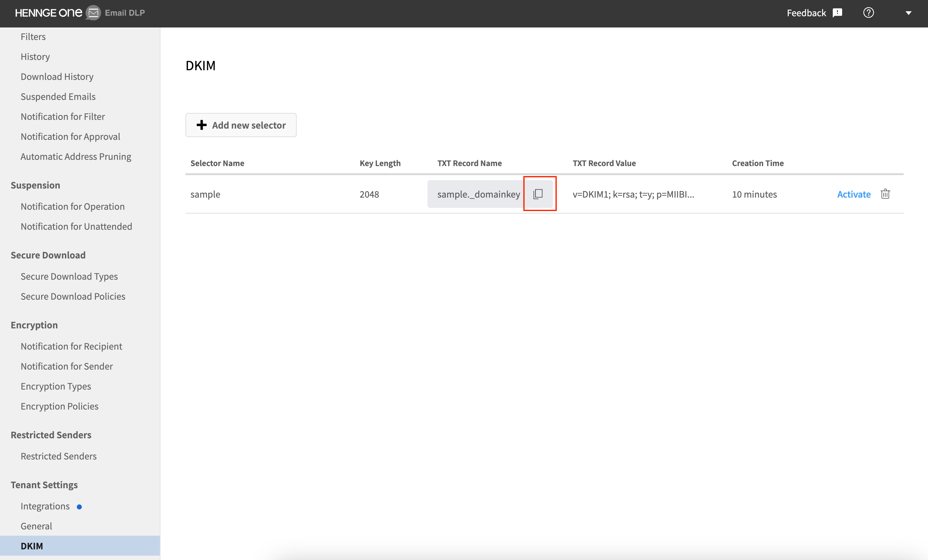The width and height of the screenshot is (928, 560).
Task: Click the DKIM page title
Action: (x=200, y=66)
